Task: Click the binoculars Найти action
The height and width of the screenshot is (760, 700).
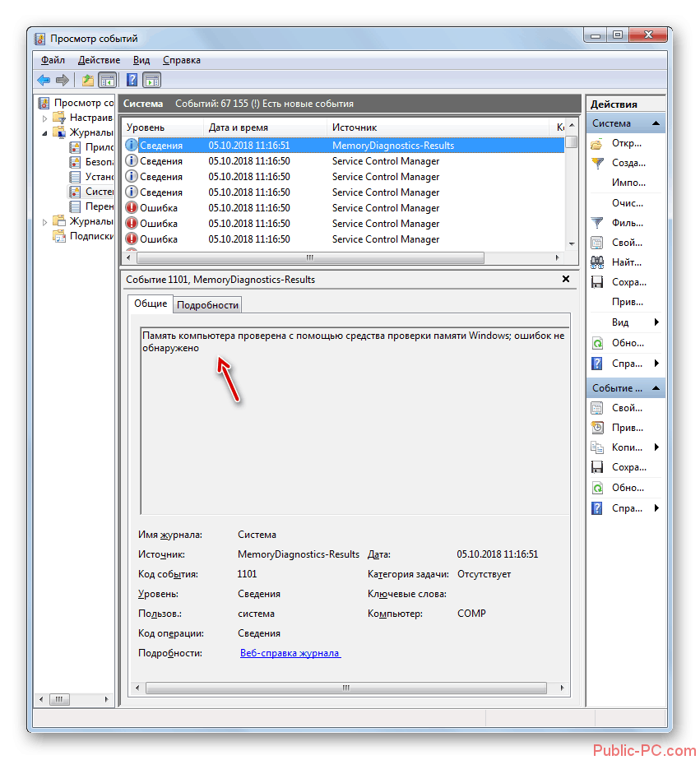Action: coord(625,262)
